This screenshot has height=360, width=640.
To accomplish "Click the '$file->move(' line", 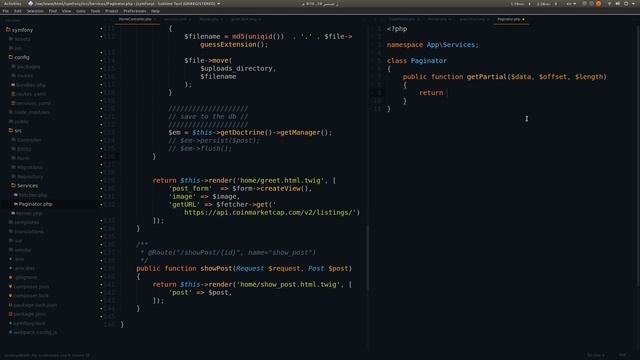I will [x=208, y=60].
